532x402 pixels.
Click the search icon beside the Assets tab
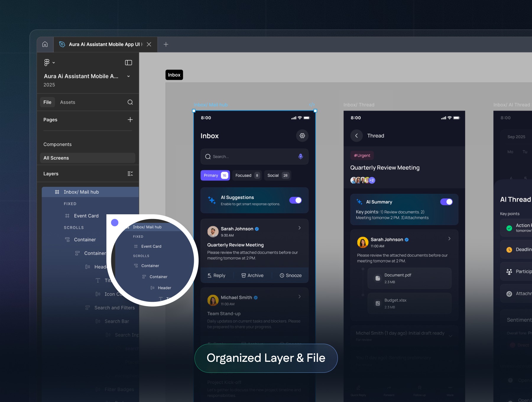pos(130,102)
